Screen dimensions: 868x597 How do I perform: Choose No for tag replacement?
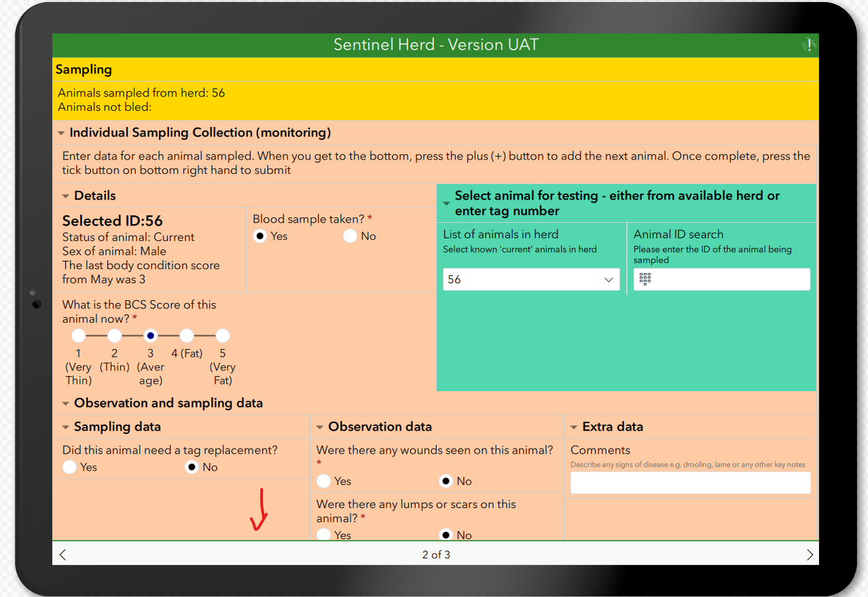pos(192,467)
